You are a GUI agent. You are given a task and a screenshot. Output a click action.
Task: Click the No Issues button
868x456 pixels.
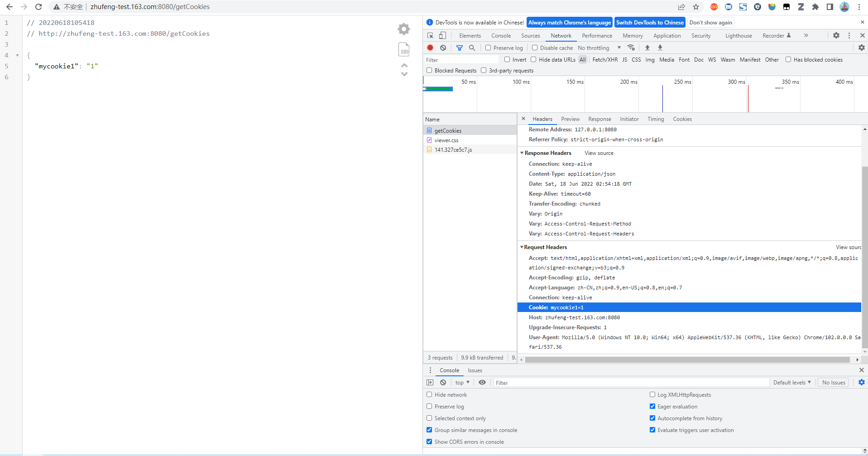click(834, 383)
